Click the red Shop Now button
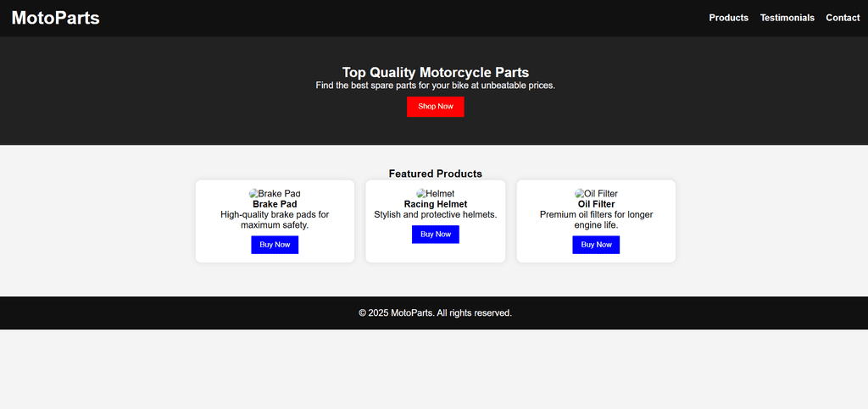Image resolution: width=868 pixels, height=409 pixels. tap(435, 107)
